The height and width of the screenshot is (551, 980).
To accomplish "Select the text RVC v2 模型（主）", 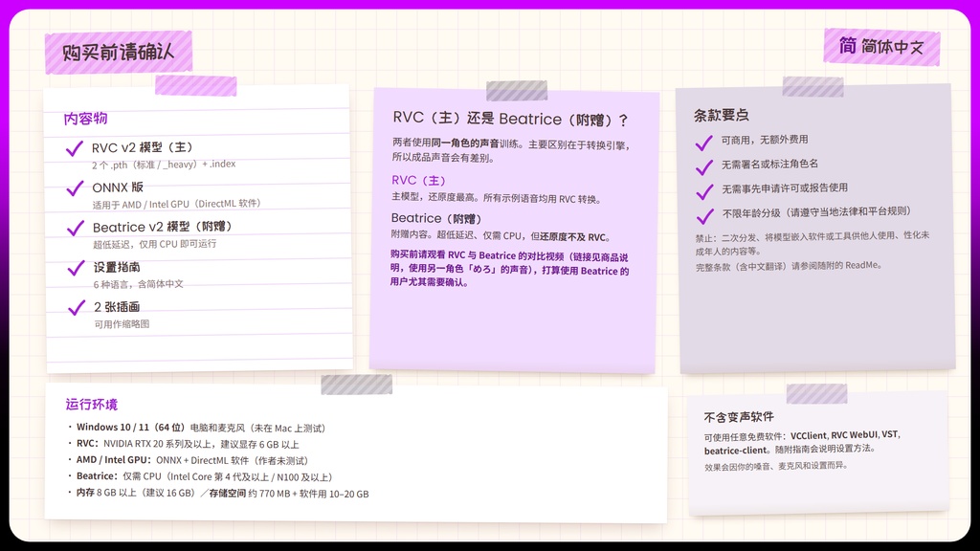I will pos(143,147).
